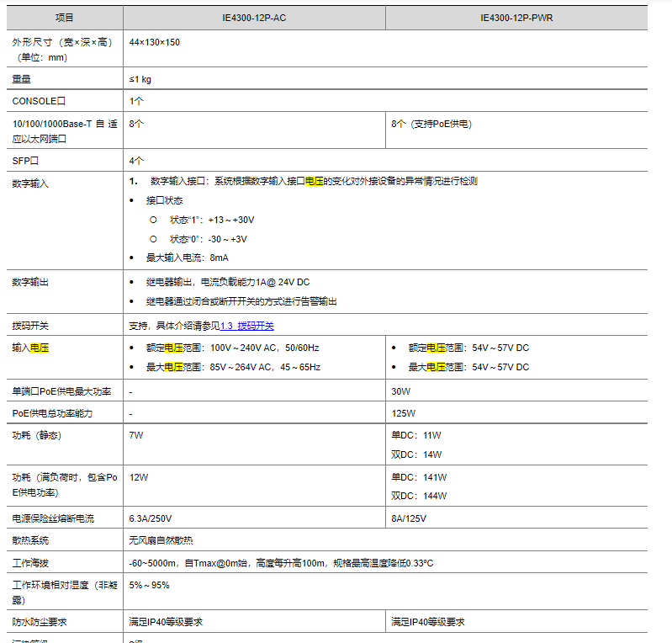Click the CONSOLE口 row label

(39, 101)
